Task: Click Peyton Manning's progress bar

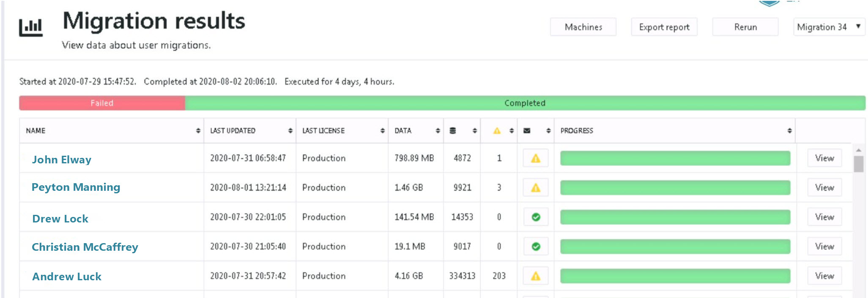Action: [675, 188]
